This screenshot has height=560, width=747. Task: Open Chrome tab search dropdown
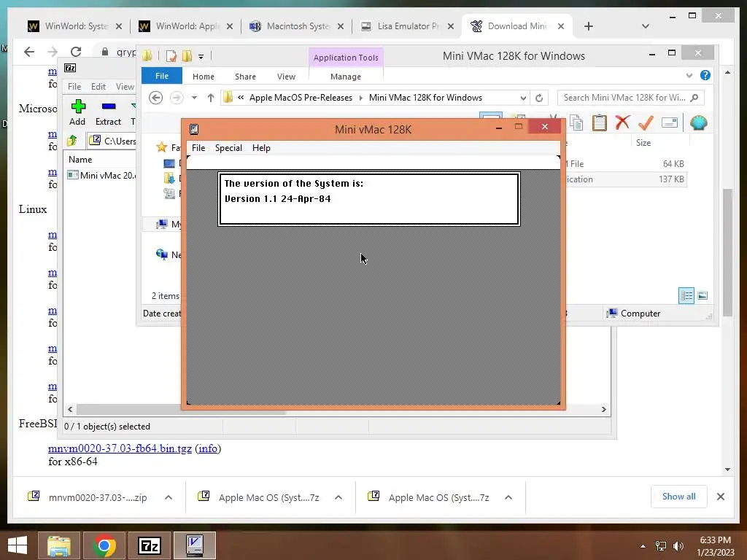pos(645,26)
